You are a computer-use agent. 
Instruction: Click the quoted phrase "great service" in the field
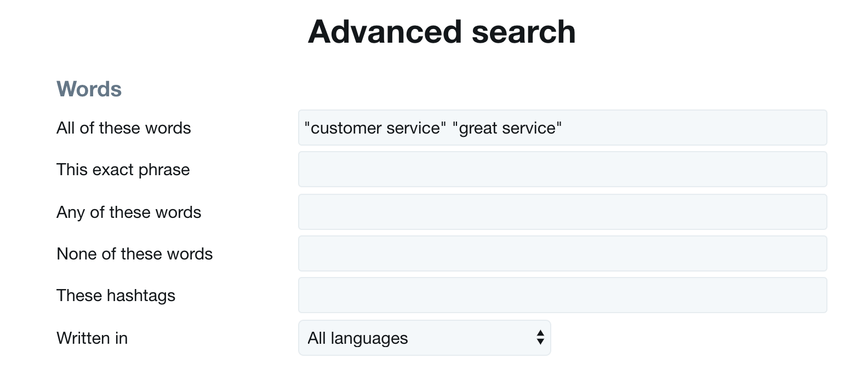coord(507,128)
